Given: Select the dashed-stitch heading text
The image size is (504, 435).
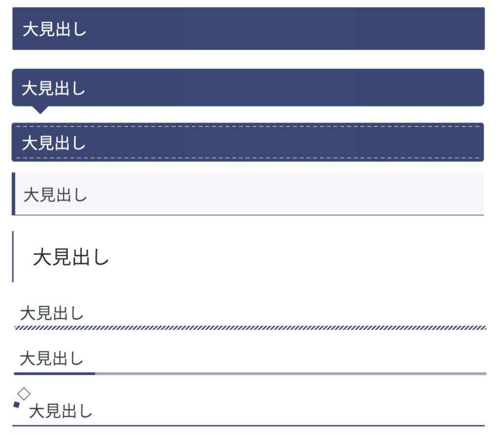Looking at the screenshot, I should 54,143.
